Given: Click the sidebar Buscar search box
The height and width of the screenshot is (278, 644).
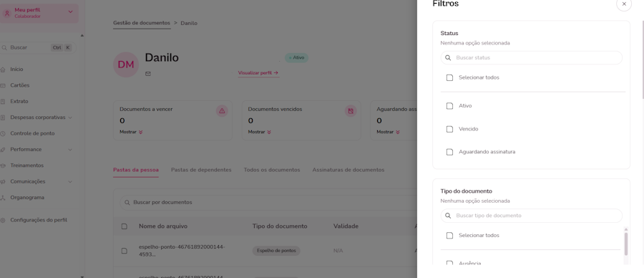Looking at the screenshot, I should pyautogui.click(x=38, y=48).
